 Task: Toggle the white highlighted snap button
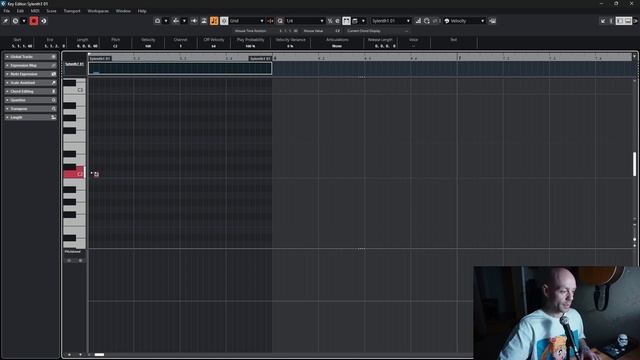(x=224, y=21)
